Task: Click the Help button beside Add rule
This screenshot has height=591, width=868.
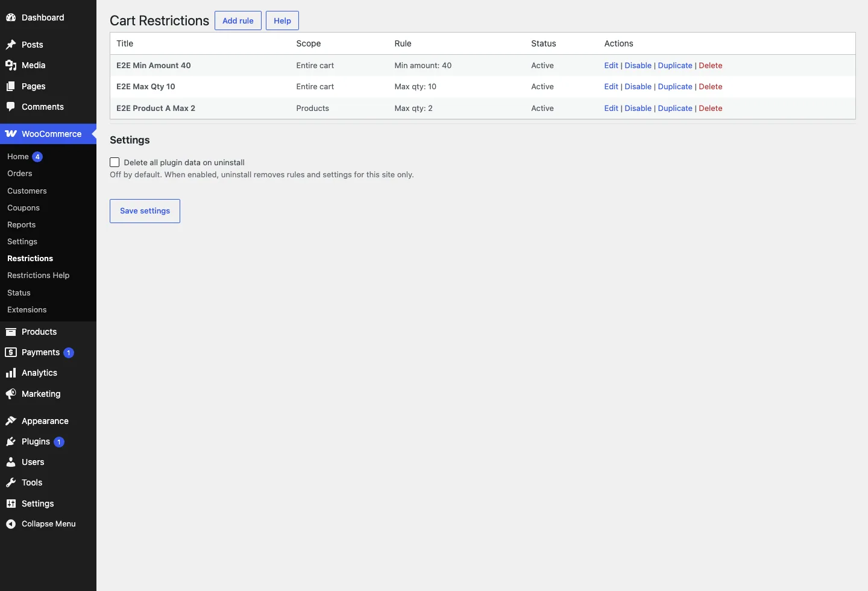Action: 282,21
